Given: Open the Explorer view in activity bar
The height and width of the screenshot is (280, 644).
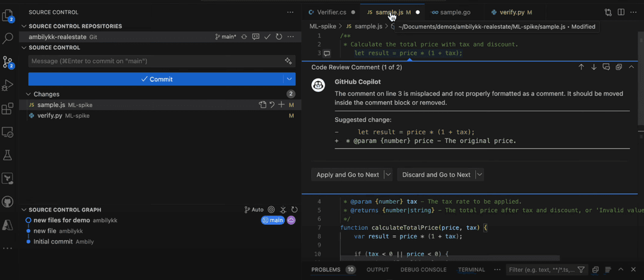Looking at the screenshot, I should point(8,15).
